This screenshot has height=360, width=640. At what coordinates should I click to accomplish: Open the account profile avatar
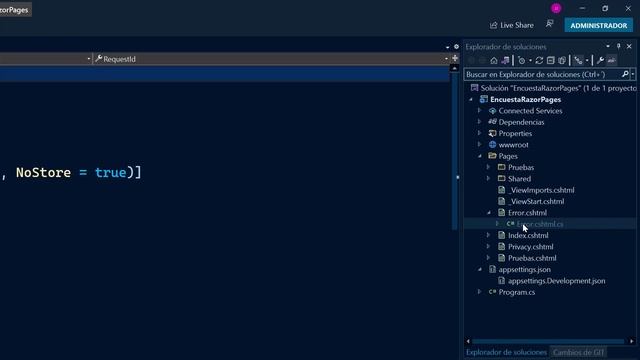coord(556,8)
